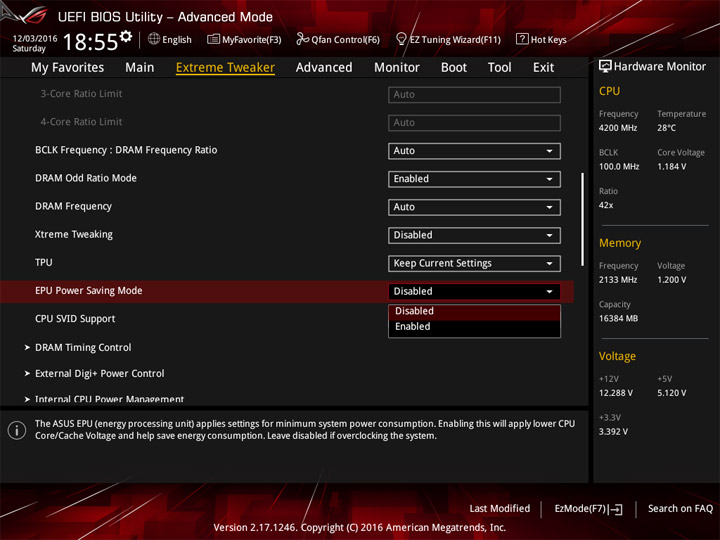The height and width of the screenshot is (540, 720).
Task: Click the 4-Core Ratio Limit field
Action: [x=474, y=123]
